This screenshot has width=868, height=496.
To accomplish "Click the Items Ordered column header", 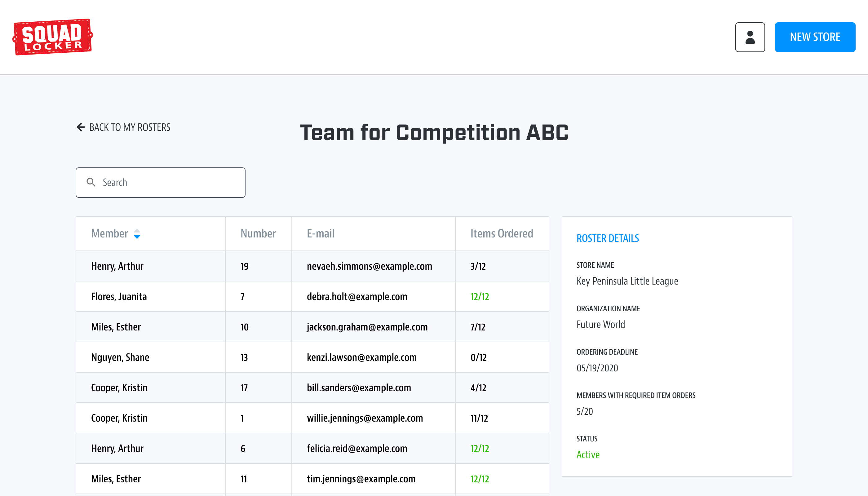I will click(502, 233).
